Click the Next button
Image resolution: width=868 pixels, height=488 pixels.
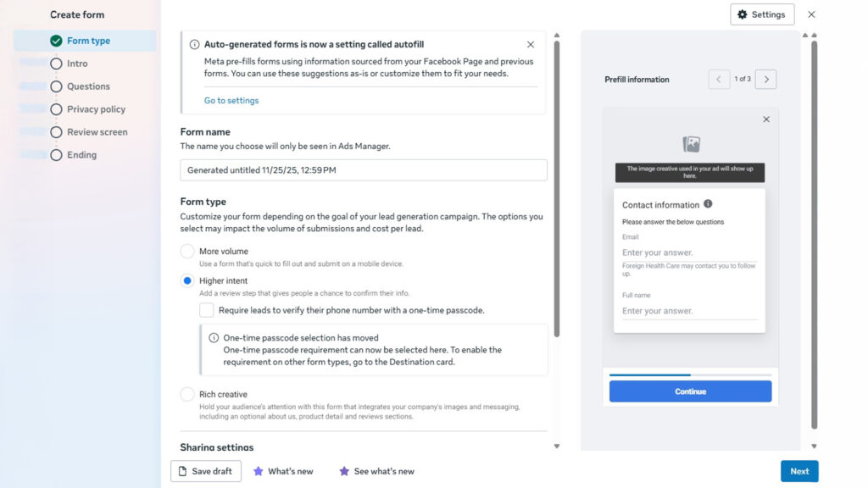[x=799, y=470]
